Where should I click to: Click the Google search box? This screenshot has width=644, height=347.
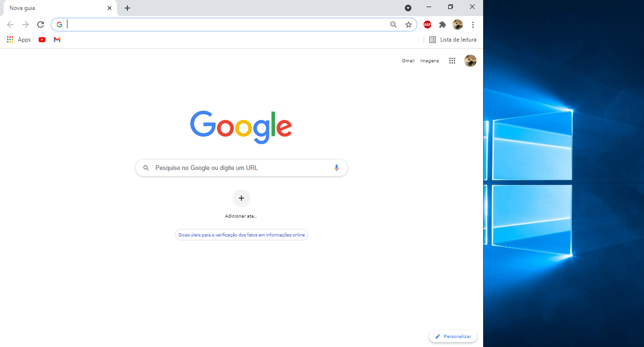pos(242,168)
